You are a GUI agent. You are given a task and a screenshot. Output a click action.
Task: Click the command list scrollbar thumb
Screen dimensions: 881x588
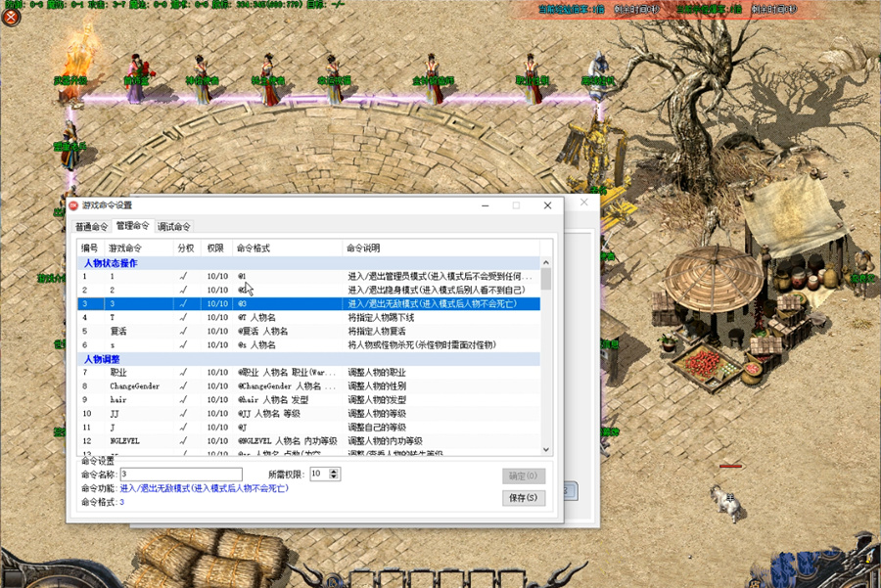545,279
